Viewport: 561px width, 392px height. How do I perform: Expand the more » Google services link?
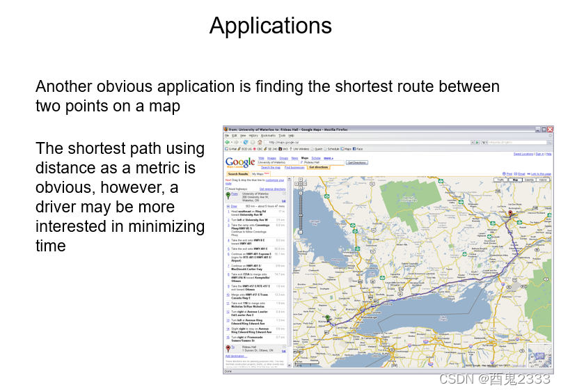coord(329,158)
